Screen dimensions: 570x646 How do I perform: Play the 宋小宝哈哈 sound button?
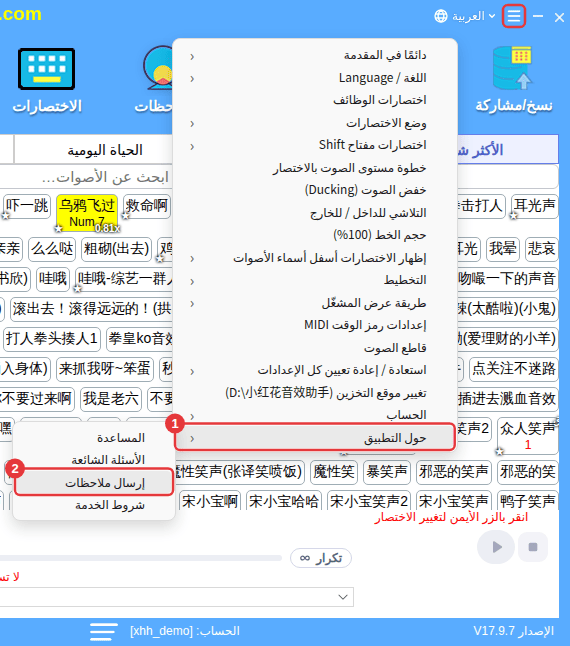click(284, 501)
